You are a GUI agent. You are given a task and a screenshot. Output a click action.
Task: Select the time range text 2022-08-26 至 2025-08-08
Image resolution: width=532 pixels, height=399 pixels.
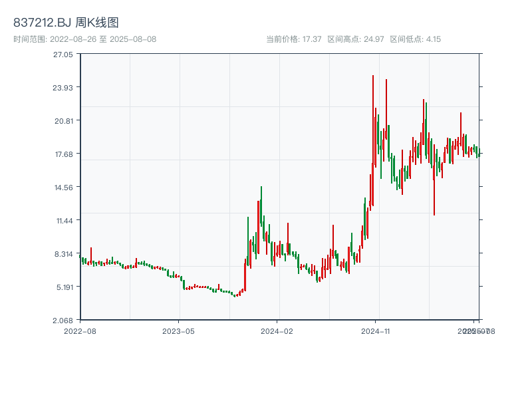coord(103,39)
